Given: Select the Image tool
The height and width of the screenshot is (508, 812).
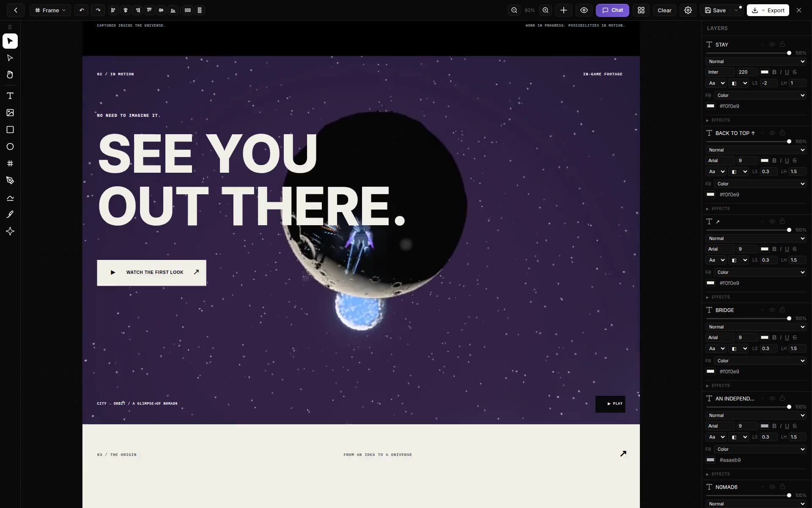Looking at the screenshot, I should (x=10, y=113).
